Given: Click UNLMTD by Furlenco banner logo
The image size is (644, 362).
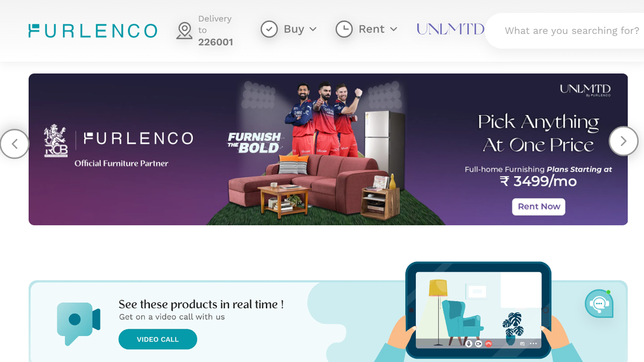Looking at the screenshot, I should pos(585,90).
